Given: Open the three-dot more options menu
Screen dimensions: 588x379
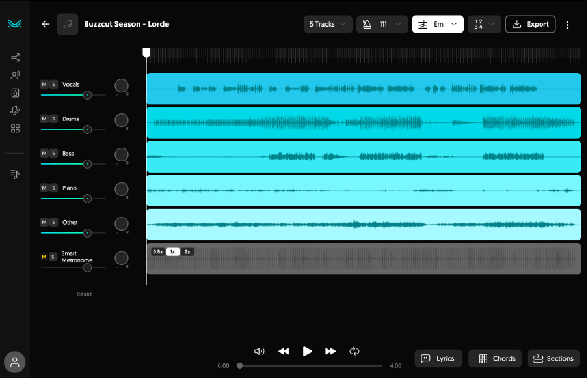Looking at the screenshot, I should pyautogui.click(x=567, y=25).
